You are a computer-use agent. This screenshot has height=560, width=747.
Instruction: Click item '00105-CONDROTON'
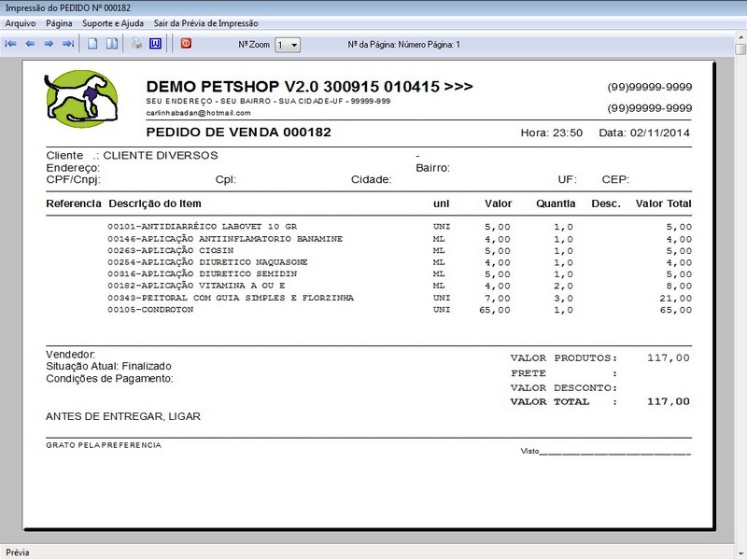point(150,310)
